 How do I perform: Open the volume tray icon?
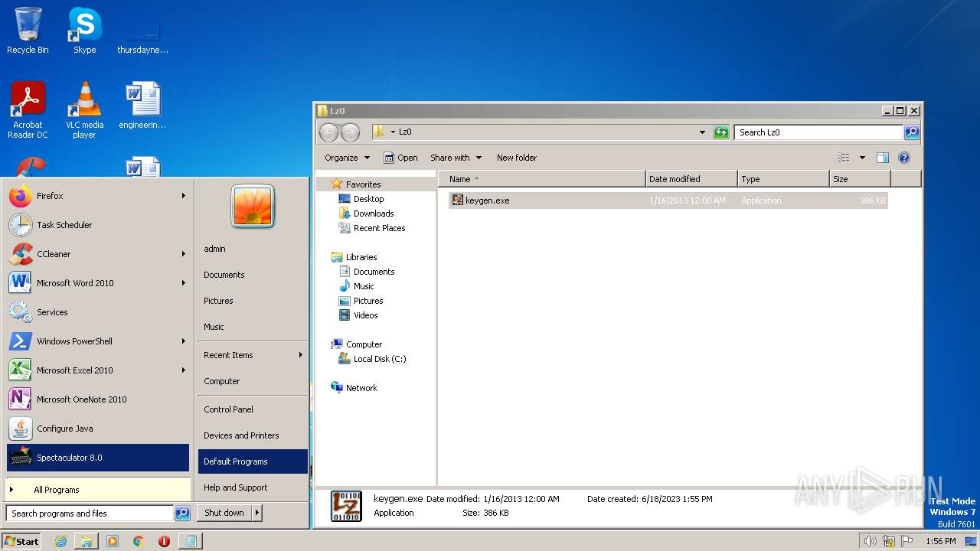(x=870, y=541)
